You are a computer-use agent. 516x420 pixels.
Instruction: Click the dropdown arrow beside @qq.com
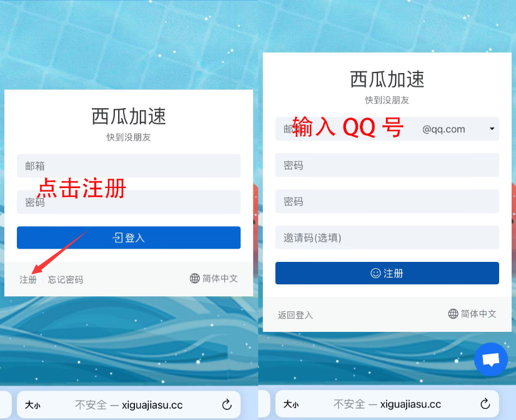point(492,129)
